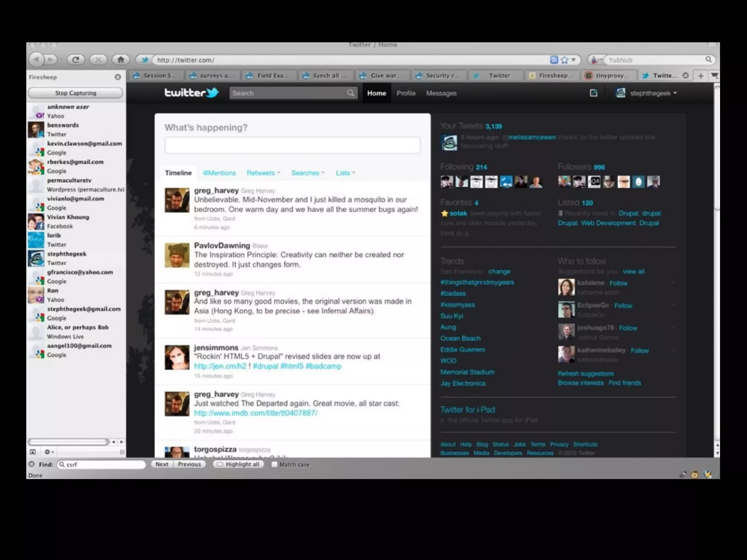
Task: Close the Firesheep sidebar panel
Action: pos(117,77)
